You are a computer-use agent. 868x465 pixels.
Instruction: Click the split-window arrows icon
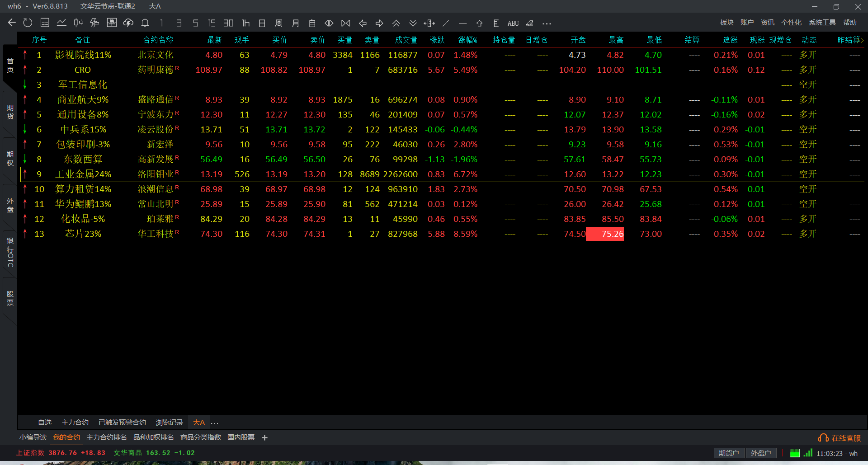(429, 23)
